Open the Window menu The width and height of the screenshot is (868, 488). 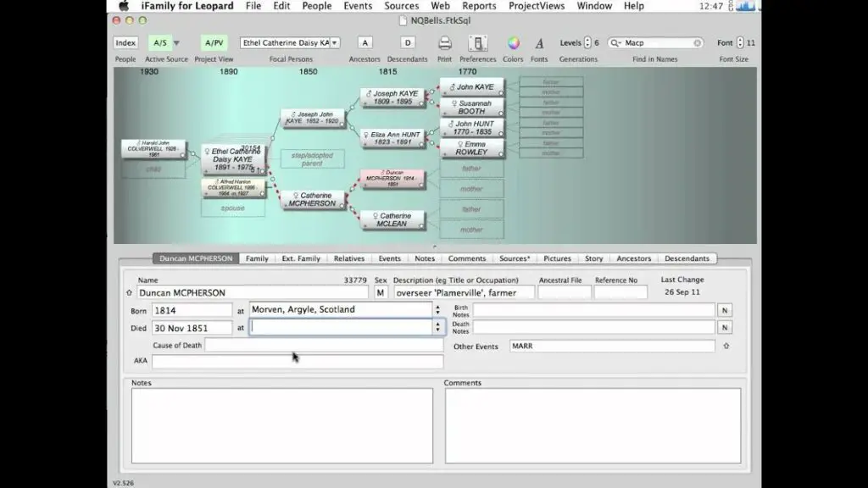tap(594, 6)
